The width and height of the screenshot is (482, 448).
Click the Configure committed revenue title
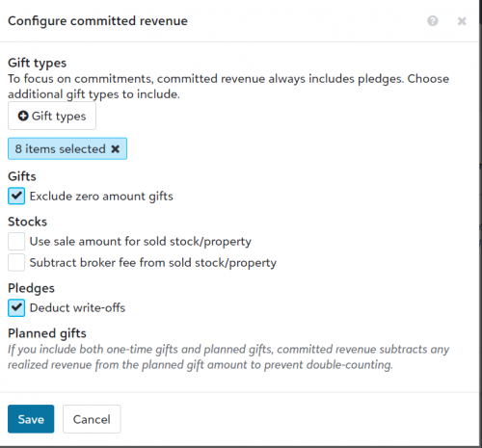tap(97, 21)
